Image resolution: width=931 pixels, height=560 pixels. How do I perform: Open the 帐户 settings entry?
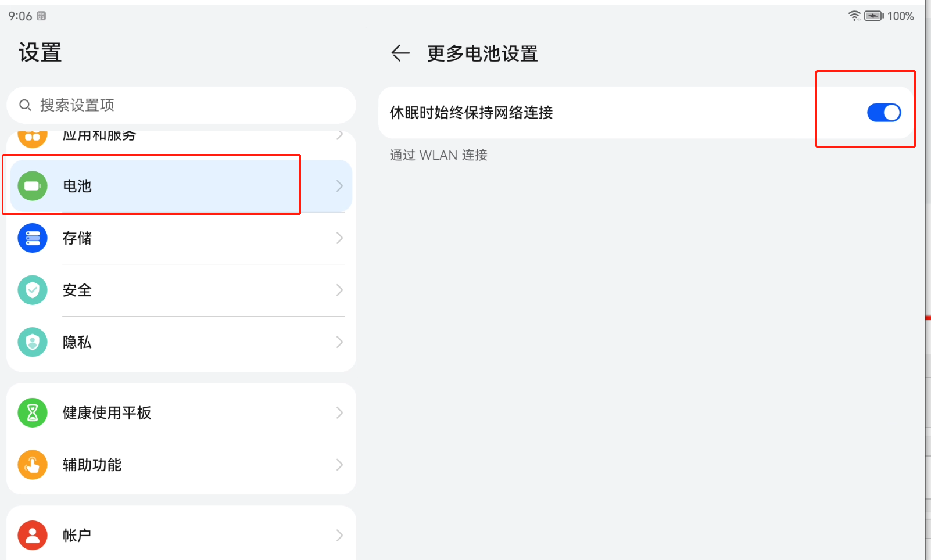pyautogui.click(x=77, y=535)
